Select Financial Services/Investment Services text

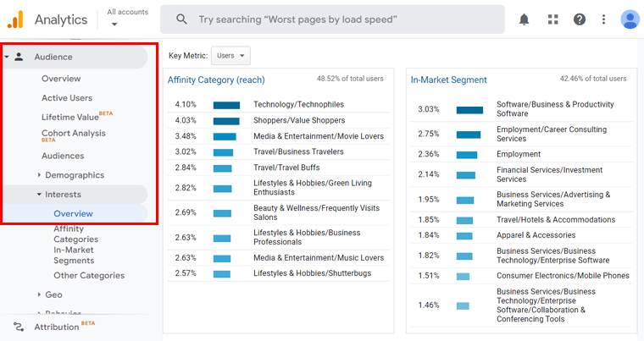click(x=550, y=174)
